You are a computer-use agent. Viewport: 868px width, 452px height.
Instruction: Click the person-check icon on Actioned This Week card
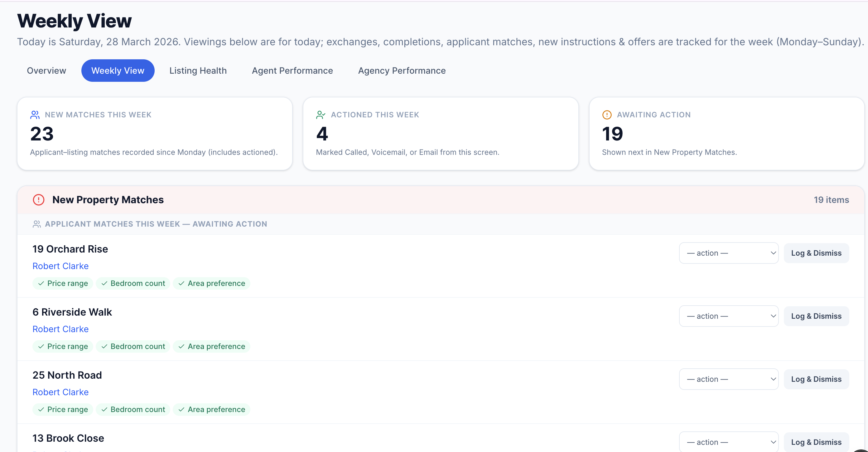coord(321,115)
